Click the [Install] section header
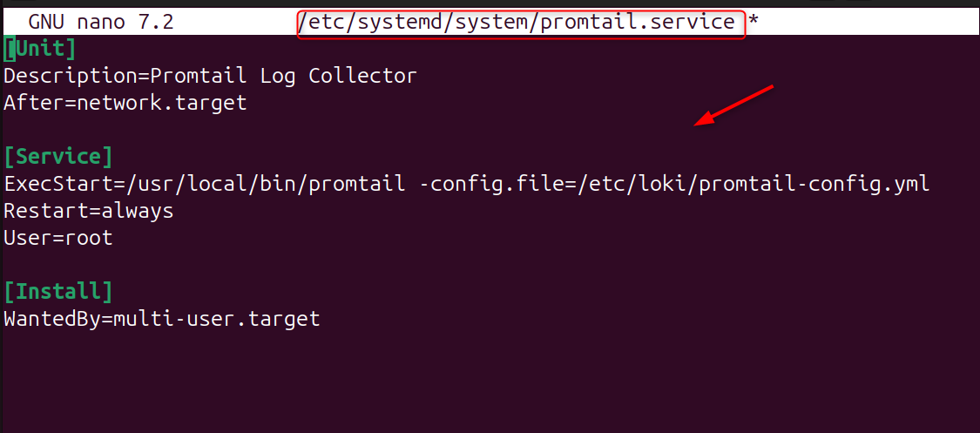This screenshot has width=980, height=433. point(58,291)
